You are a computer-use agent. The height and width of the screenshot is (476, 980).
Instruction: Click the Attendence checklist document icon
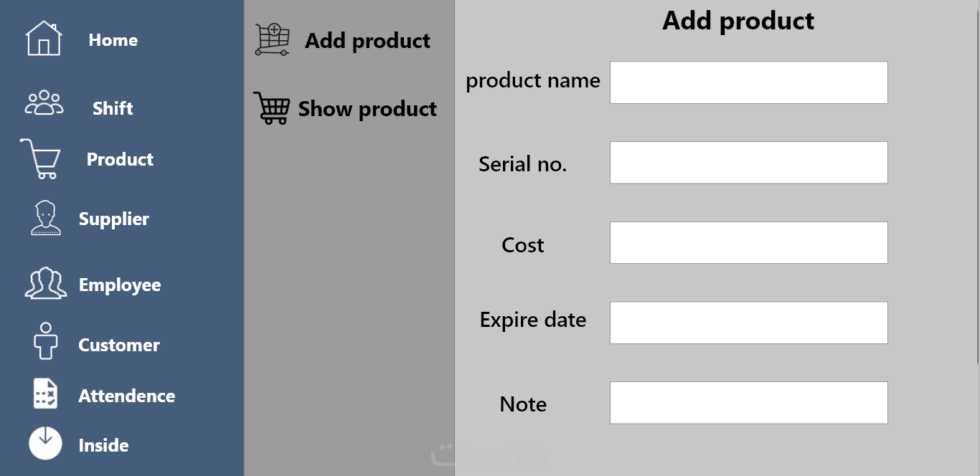[45, 394]
